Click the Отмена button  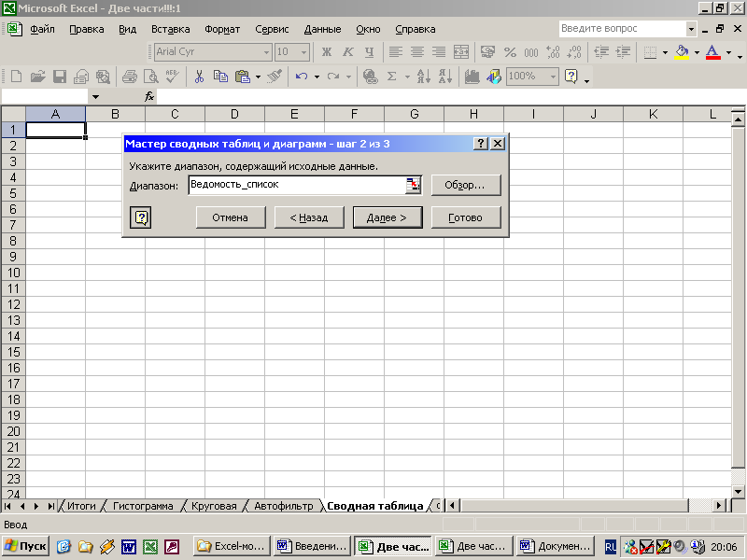click(x=231, y=217)
